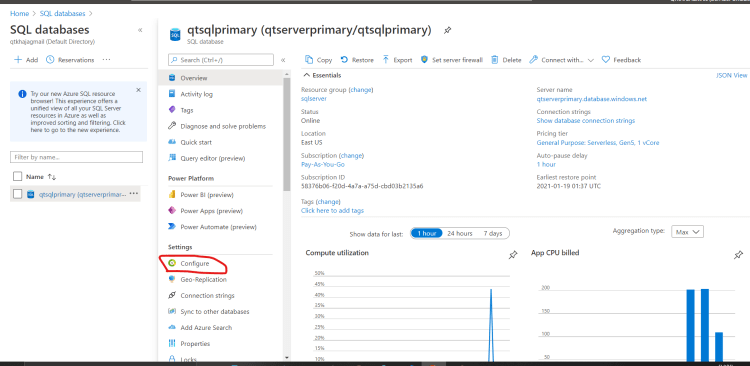This screenshot has width=750, height=366.
Task: Click the Delete trash icon
Action: (x=495, y=60)
